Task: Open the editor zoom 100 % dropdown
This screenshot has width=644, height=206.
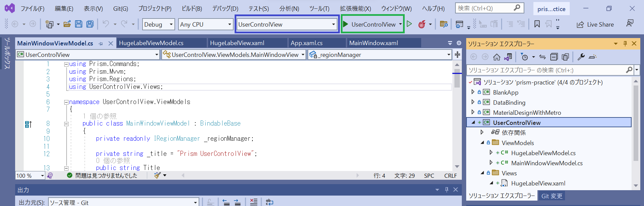Action: [x=30, y=175]
